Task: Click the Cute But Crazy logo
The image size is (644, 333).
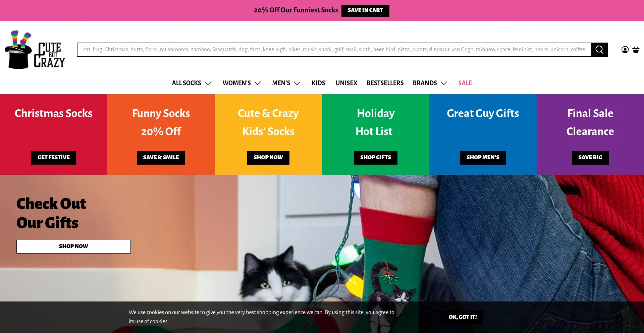Action: point(35,50)
